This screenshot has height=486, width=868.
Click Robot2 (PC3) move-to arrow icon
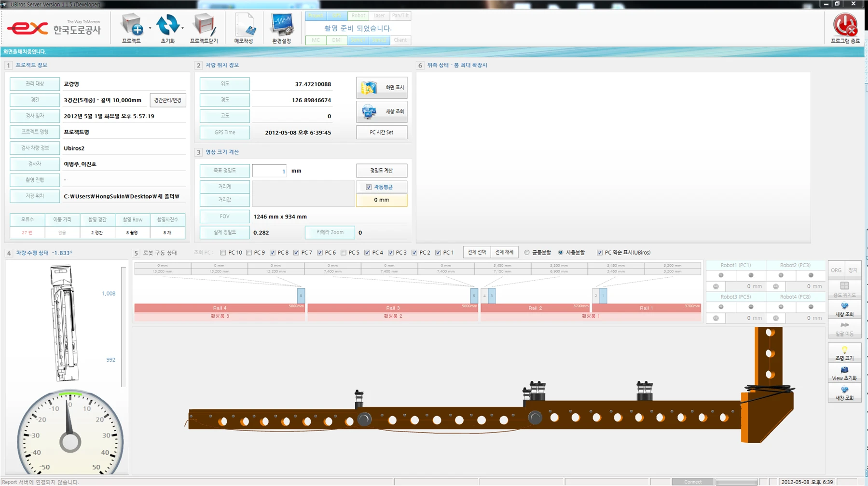(x=776, y=286)
